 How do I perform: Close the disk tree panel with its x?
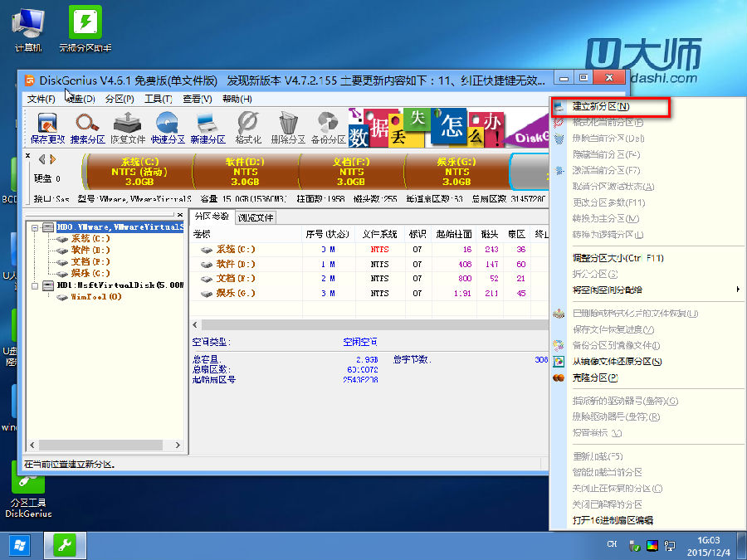(180, 215)
